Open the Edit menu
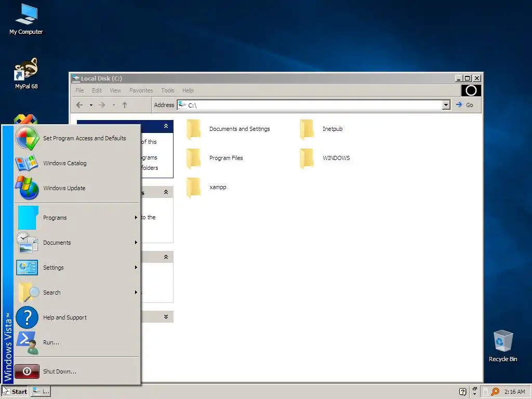The height and width of the screenshot is (399, 532). pos(97,90)
